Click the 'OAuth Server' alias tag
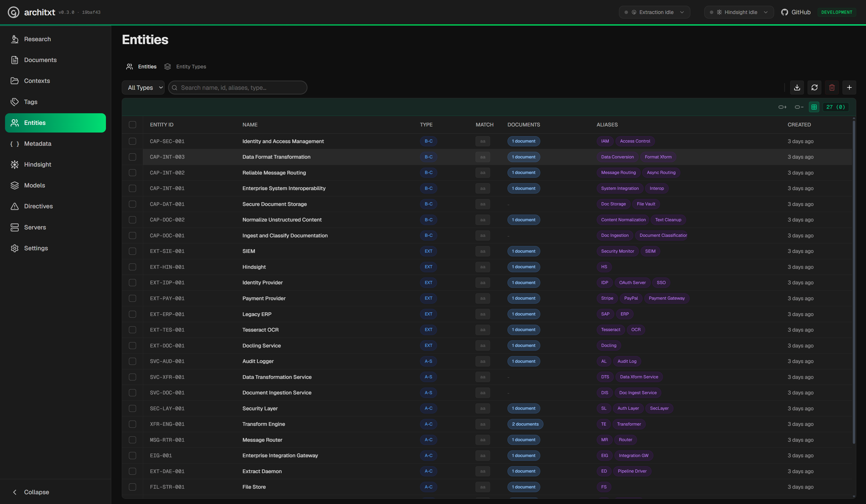 click(x=632, y=282)
